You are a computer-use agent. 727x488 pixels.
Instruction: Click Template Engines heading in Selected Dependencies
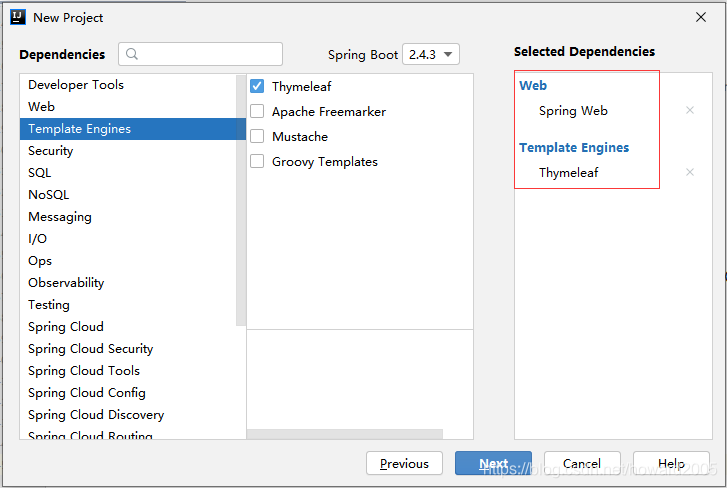tap(574, 148)
